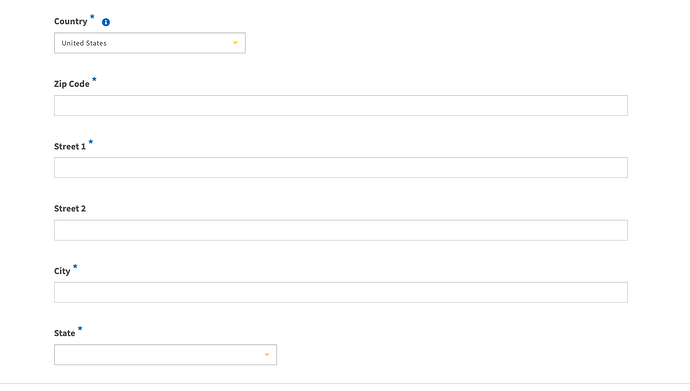Click the Street 1 label
Screen dimensions: 690x391
click(70, 146)
